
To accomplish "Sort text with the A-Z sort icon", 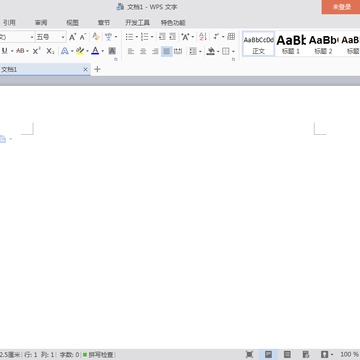I will pos(203,37).
